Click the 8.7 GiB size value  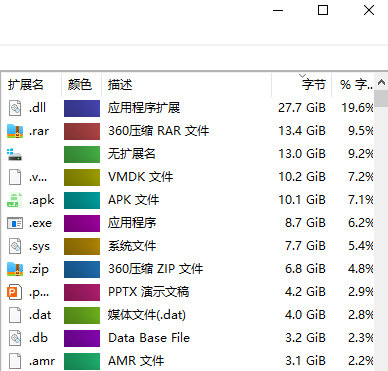[305, 223]
